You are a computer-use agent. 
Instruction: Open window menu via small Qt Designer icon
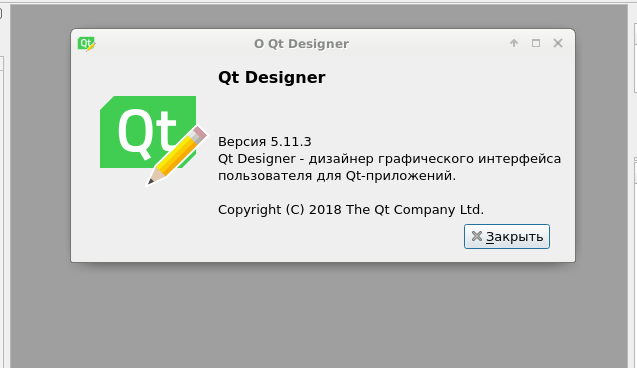pyautogui.click(x=87, y=43)
